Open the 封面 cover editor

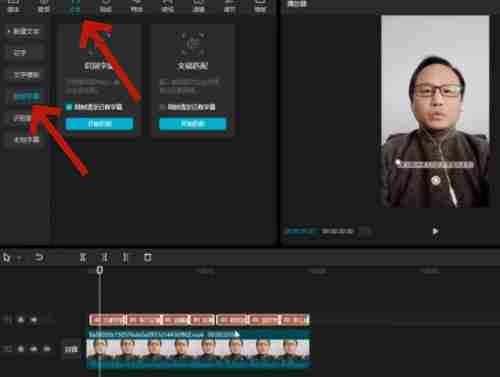(71, 349)
